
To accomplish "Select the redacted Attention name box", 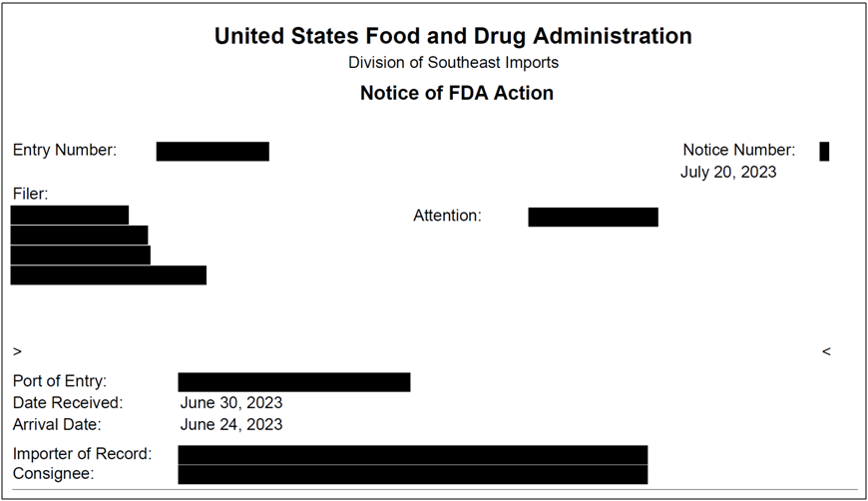I will (593, 217).
